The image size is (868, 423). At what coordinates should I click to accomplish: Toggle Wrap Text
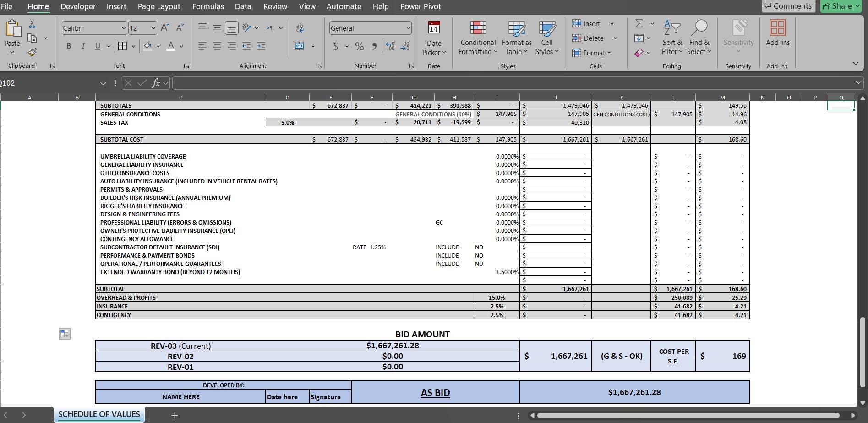point(300,28)
